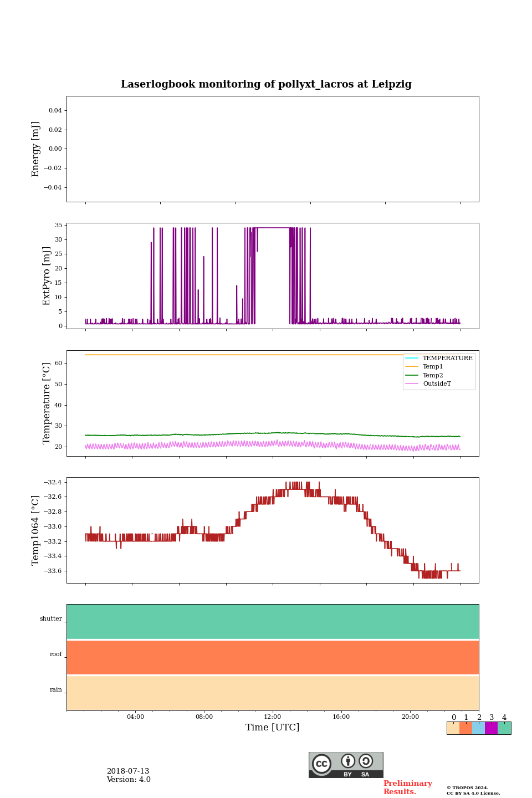The height and width of the screenshot is (798, 532).
Task: Click the colorbar number label 2
Action: (479, 718)
